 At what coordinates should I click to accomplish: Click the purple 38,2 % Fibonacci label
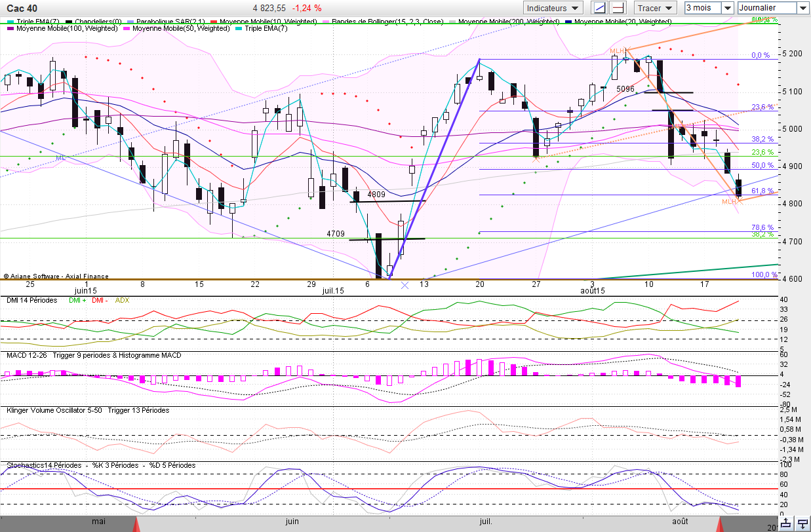(x=762, y=139)
